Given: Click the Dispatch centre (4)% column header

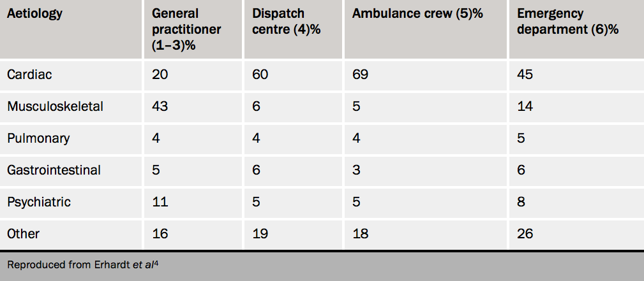Looking at the screenshot, I should pyautogui.click(x=285, y=22).
